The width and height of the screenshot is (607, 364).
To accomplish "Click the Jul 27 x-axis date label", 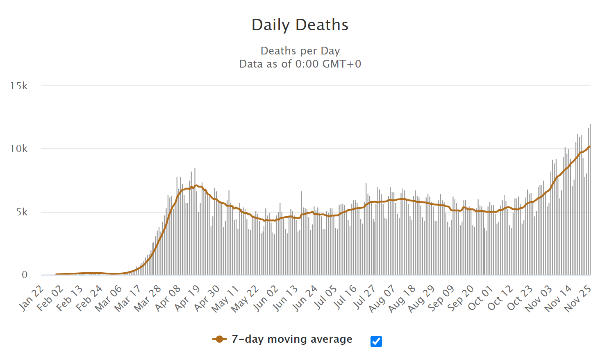I will [x=364, y=298].
